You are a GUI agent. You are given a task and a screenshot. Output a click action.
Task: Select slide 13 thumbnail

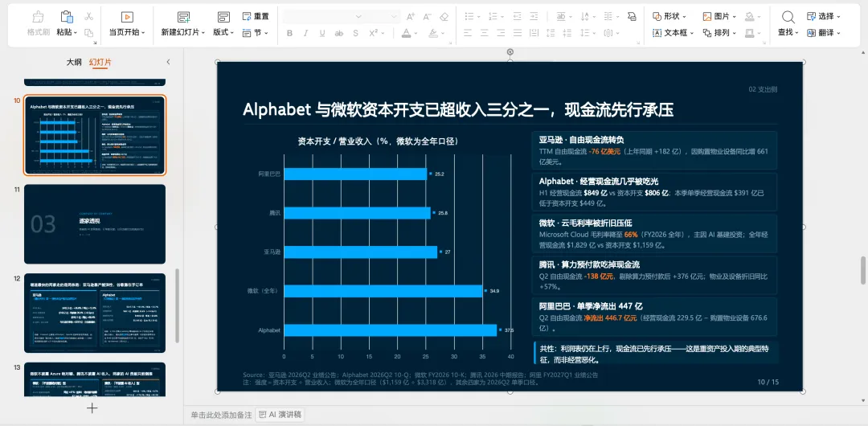click(x=95, y=380)
